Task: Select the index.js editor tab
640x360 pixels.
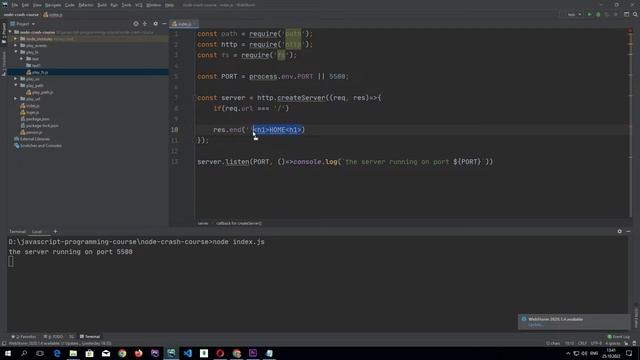Action: (x=183, y=24)
